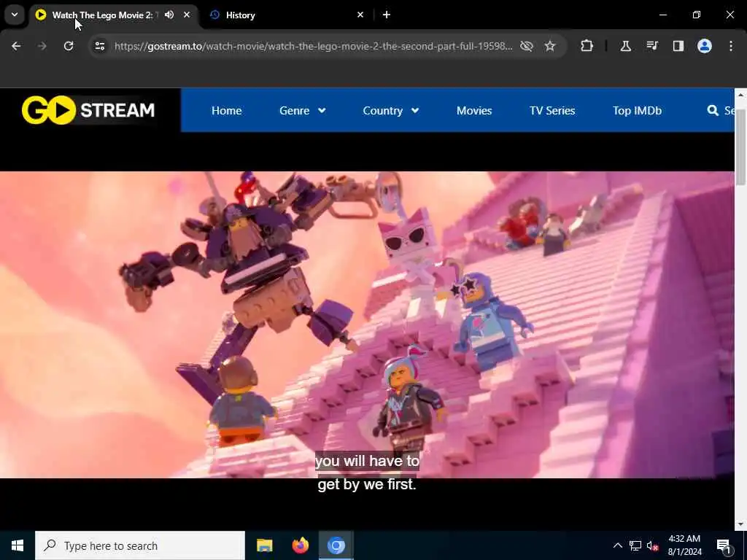Mute the tab via speaker icon

tap(169, 15)
